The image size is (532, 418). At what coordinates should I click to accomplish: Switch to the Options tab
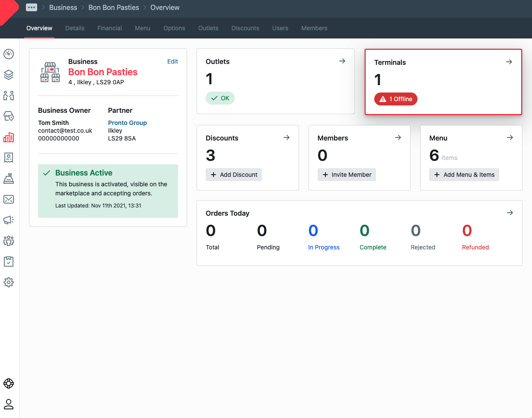pos(174,28)
